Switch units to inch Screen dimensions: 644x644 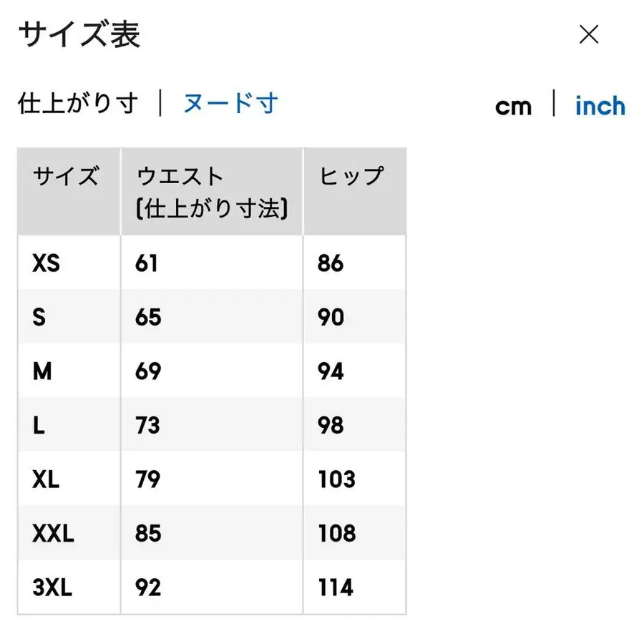pyautogui.click(x=600, y=106)
